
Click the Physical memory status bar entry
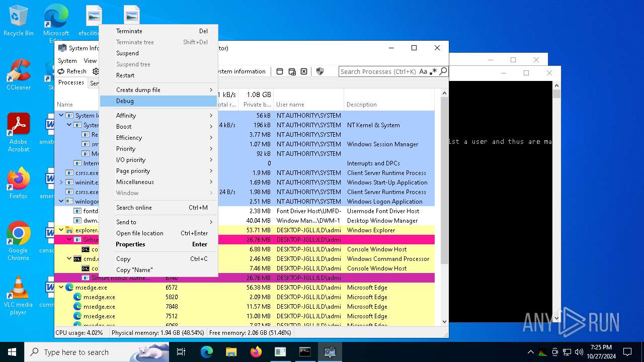[x=158, y=332]
